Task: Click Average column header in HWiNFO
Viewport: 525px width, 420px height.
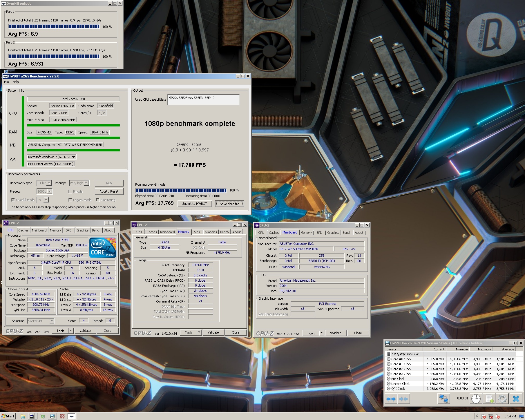Action: click(x=504, y=349)
